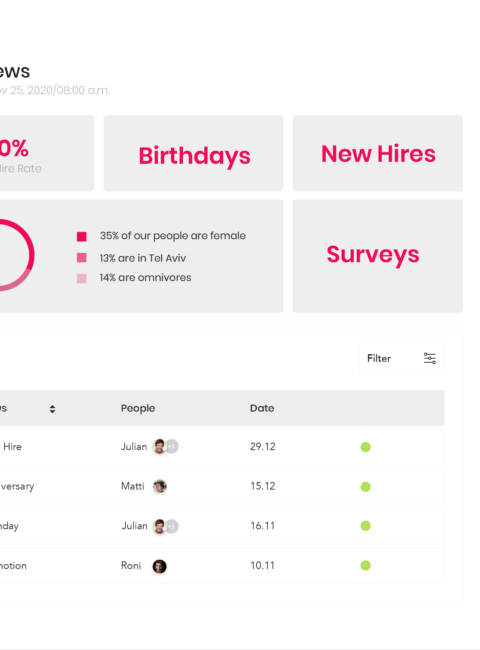Click the green status dot for 15.12
Viewport: 480px width, 650px height.
tap(366, 487)
